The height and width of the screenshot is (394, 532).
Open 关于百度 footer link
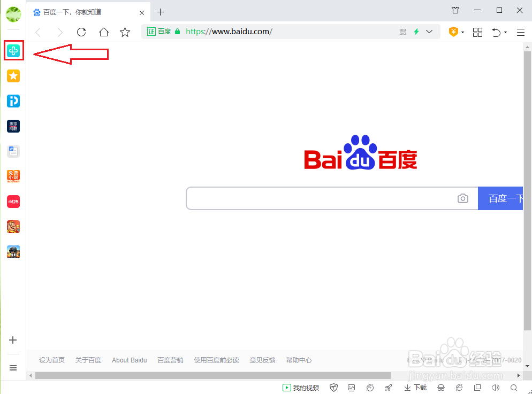88,360
